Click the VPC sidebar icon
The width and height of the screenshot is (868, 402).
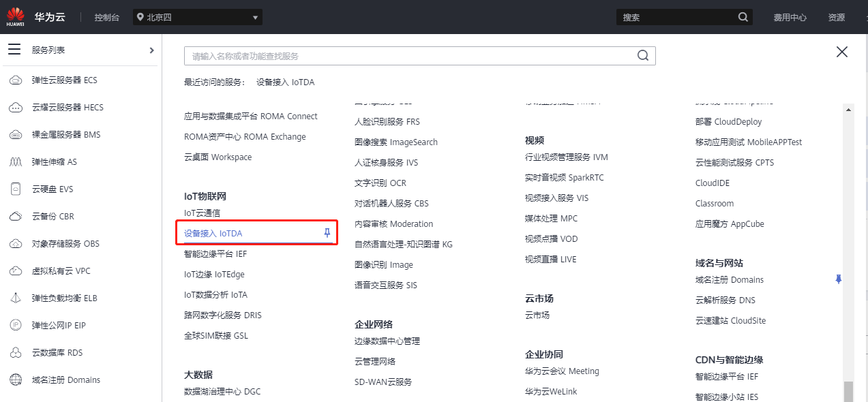[15, 271]
